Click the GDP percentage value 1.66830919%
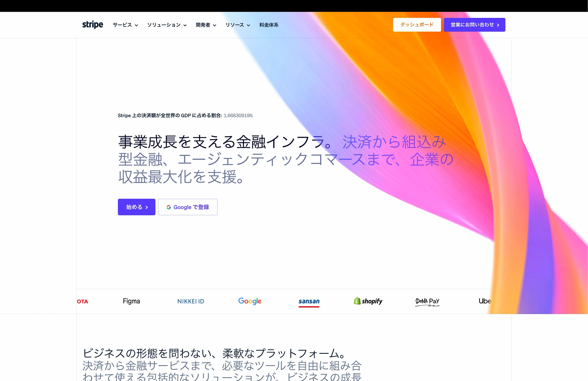Viewport: 588px width, 381px height. point(238,115)
